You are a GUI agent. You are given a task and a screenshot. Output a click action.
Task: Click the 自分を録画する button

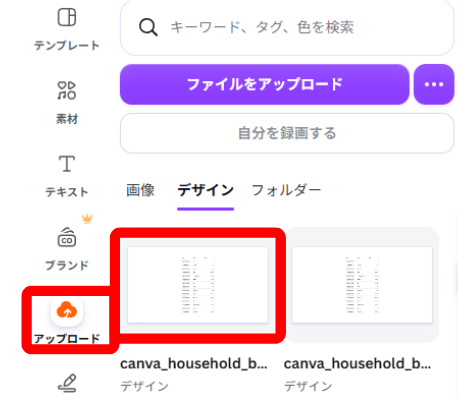click(x=287, y=133)
